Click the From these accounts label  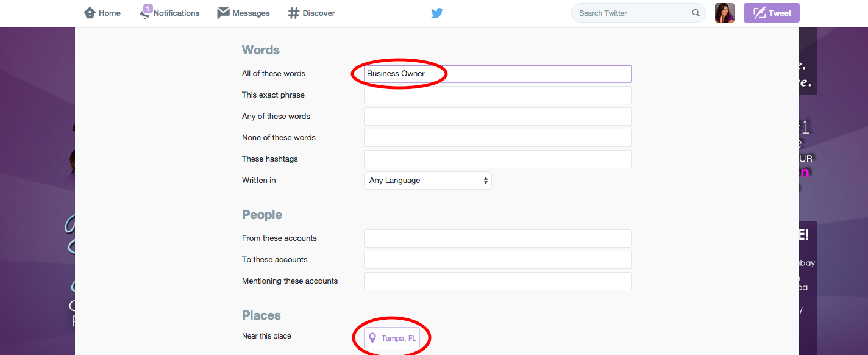click(279, 238)
